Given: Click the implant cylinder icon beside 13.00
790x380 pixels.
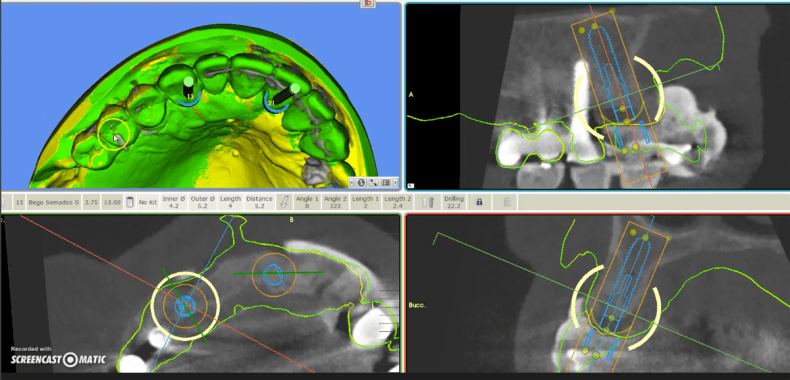Looking at the screenshot, I should 129,202.
